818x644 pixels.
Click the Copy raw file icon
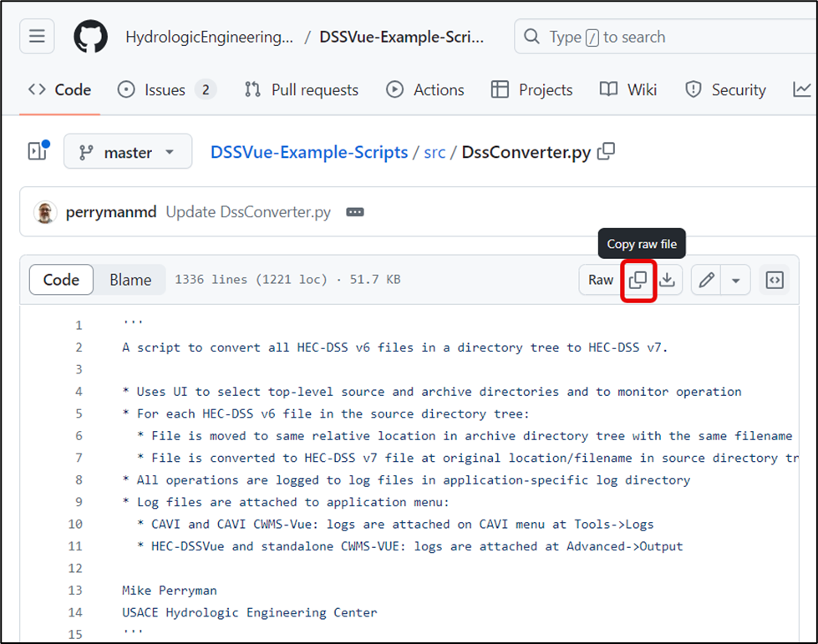(638, 280)
